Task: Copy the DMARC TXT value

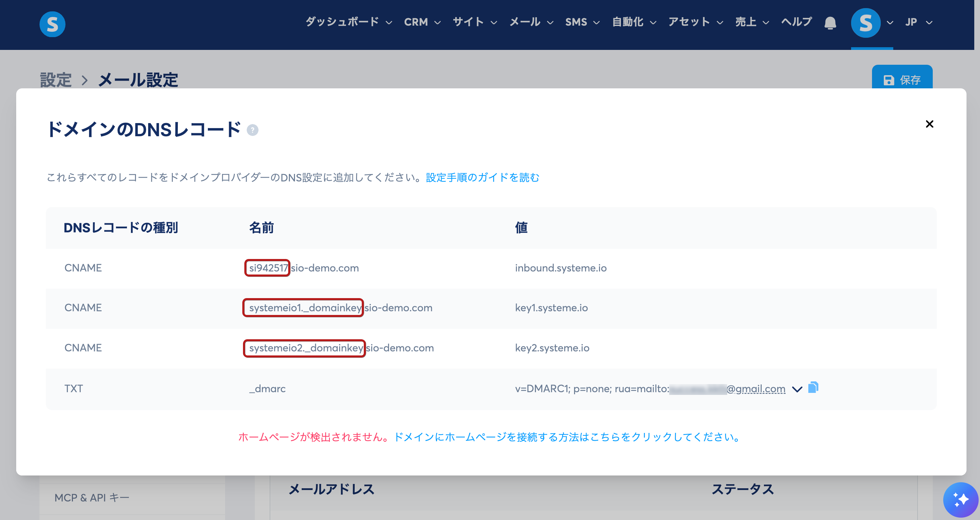Action: pyautogui.click(x=813, y=388)
